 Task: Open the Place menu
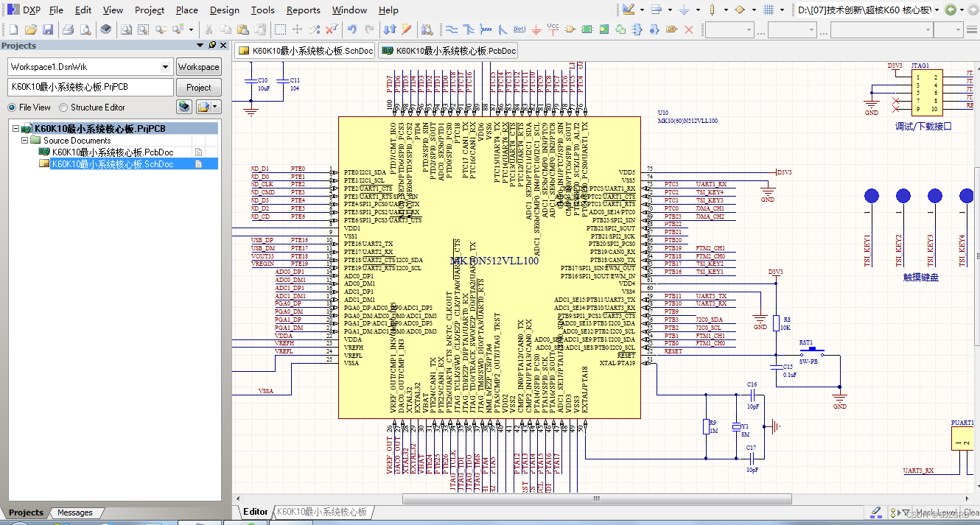(x=186, y=10)
